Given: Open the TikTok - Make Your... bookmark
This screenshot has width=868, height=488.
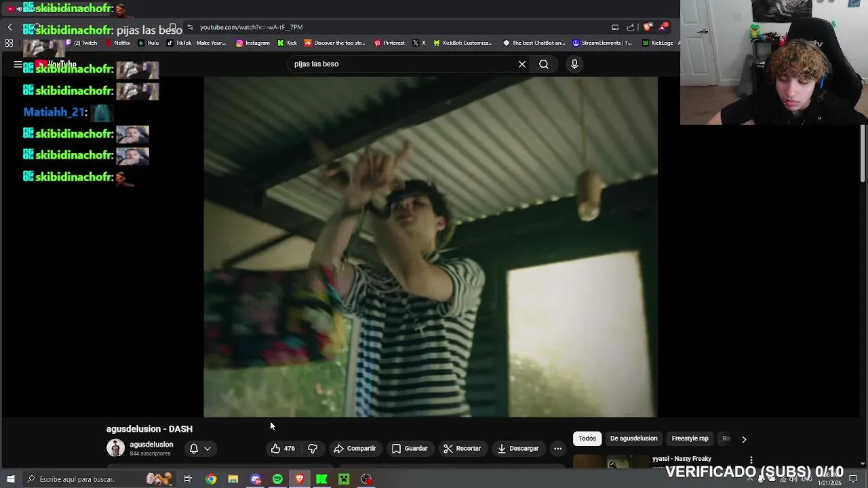Looking at the screenshot, I should coord(196,43).
